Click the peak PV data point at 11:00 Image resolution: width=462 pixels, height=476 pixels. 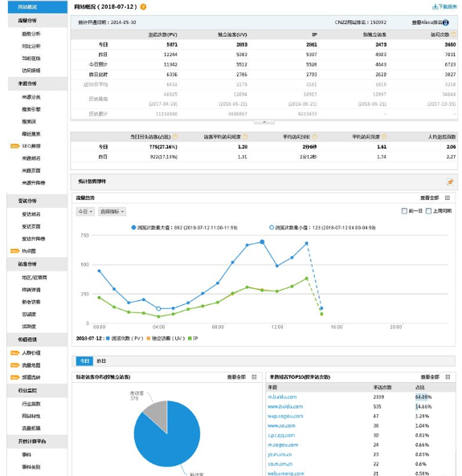click(x=262, y=242)
